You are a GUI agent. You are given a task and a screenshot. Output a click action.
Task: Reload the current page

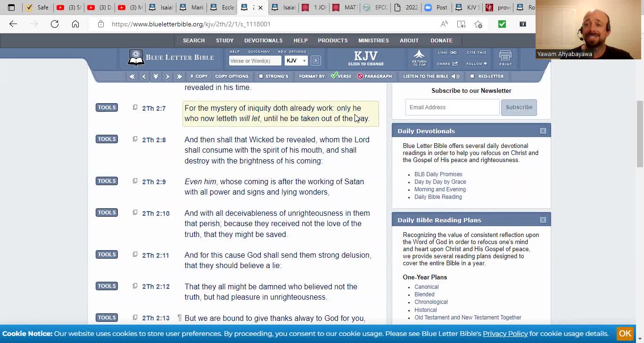[x=55, y=24]
